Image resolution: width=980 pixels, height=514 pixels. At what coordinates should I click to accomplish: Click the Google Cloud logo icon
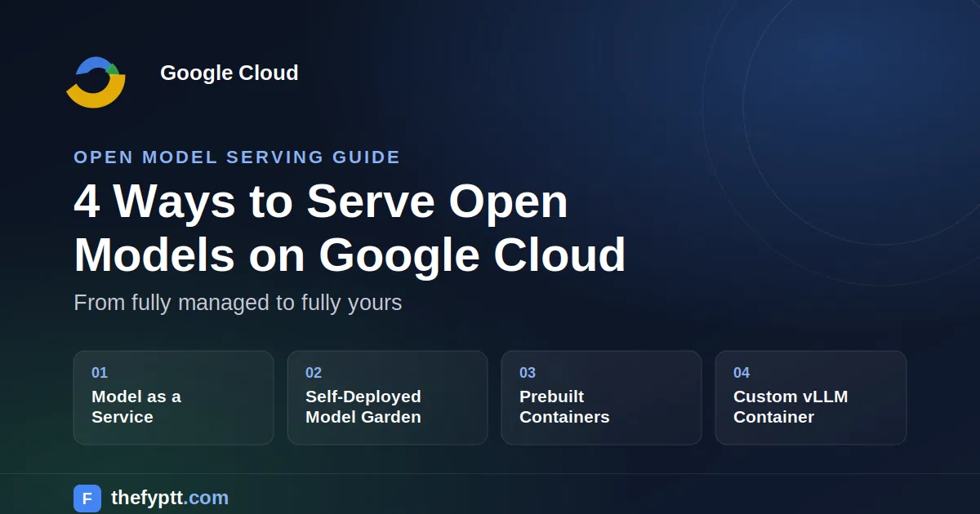pyautogui.click(x=96, y=82)
